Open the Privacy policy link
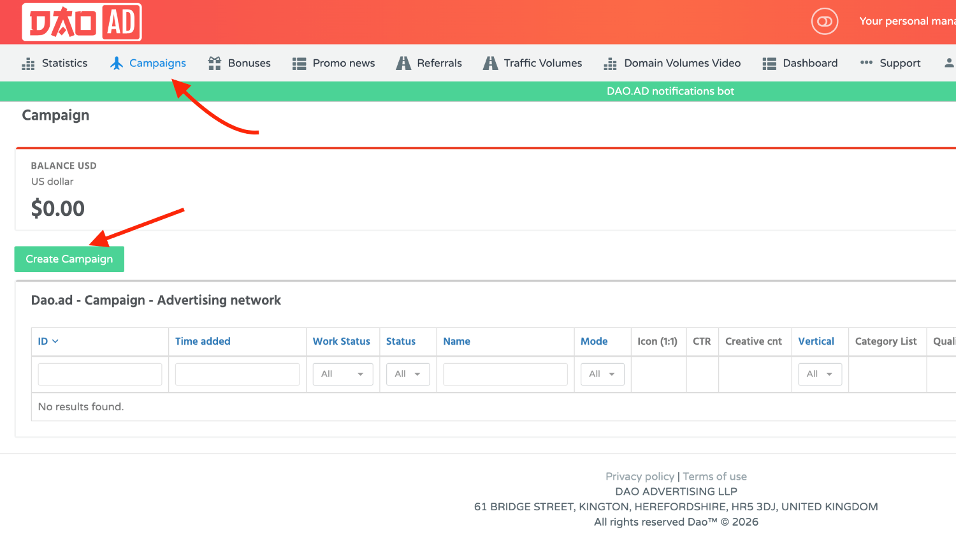 point(640,477)
